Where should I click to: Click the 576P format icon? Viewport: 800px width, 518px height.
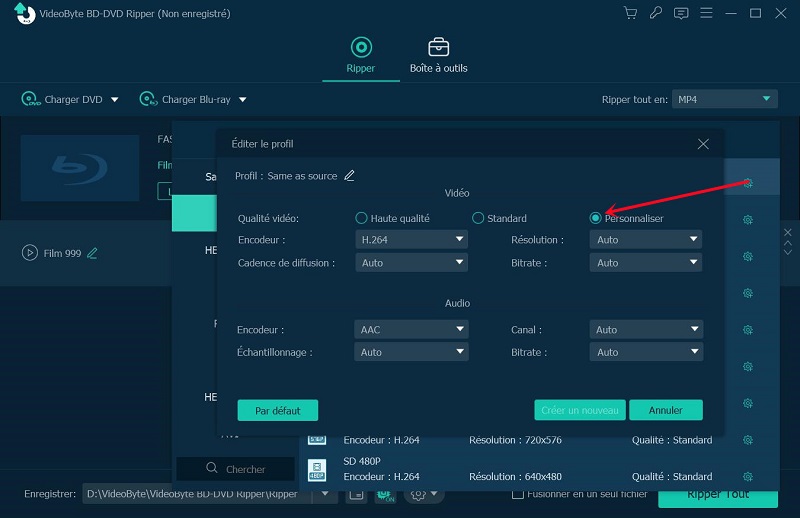pyautogui.click(x=317, y=438)
